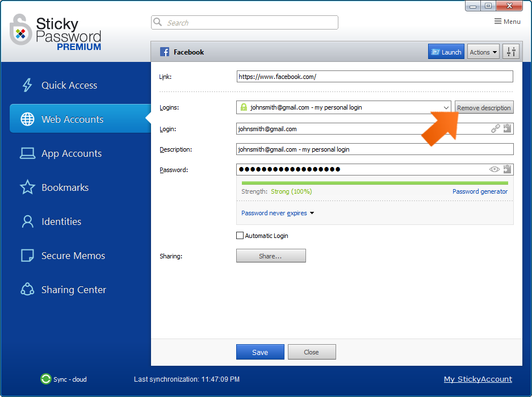The image size is (532, 397).
Task: Click the Sticky Password padlock logo
Action: (20, 31)
